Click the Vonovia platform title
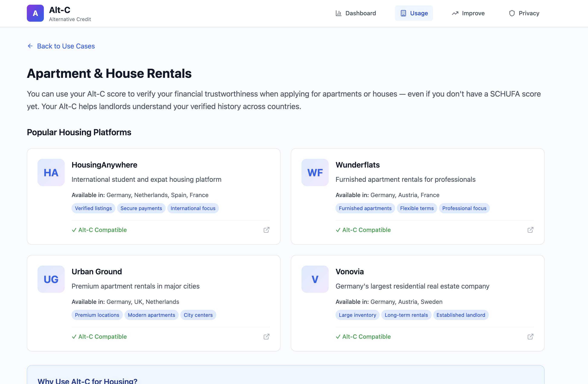This screenshot has width=588, height=384. pyautogui.click(x=349, y=272)
